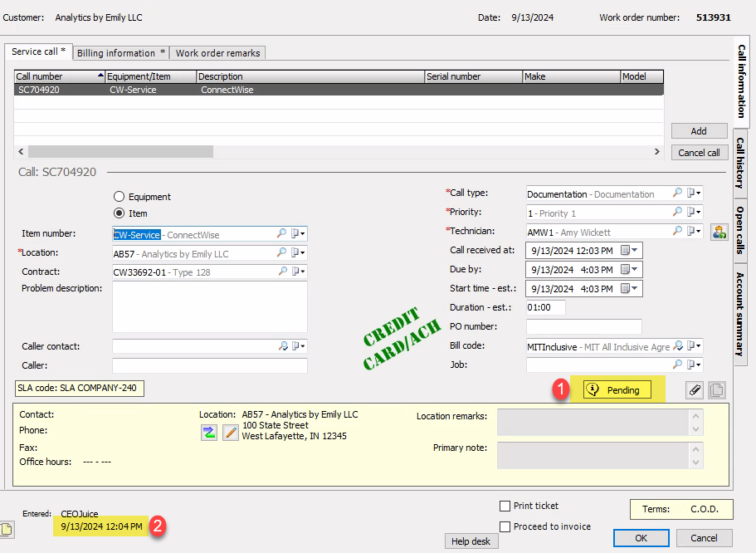
Task: Click technician dispatch person icon
Action: (719, 232)
